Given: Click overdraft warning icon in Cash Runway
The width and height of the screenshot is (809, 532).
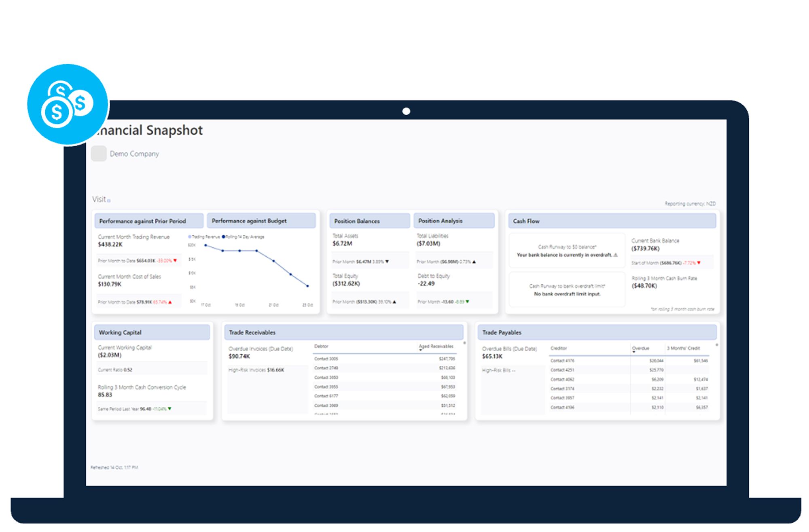Looking at the screenshot, I should click(616, 255).
